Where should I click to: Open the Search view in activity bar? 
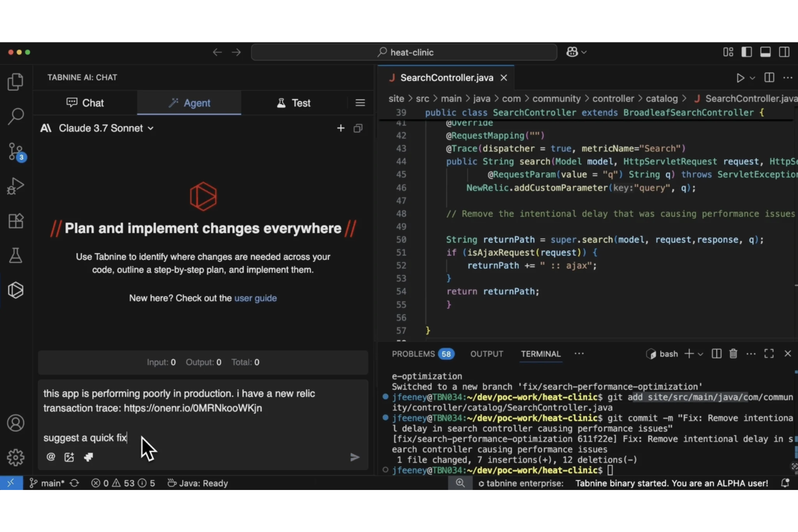(x=16, y=116)
